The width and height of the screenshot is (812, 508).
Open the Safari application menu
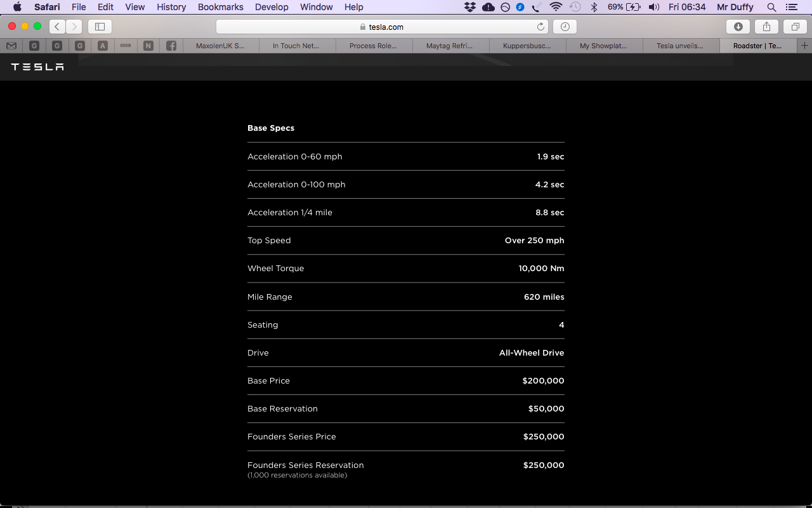click(x=47, y=7)
